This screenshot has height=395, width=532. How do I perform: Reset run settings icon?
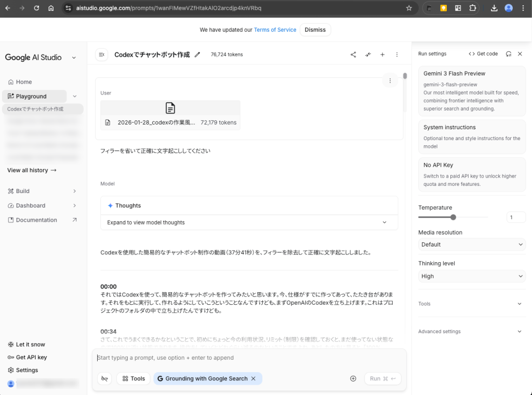tap(508, 53)
